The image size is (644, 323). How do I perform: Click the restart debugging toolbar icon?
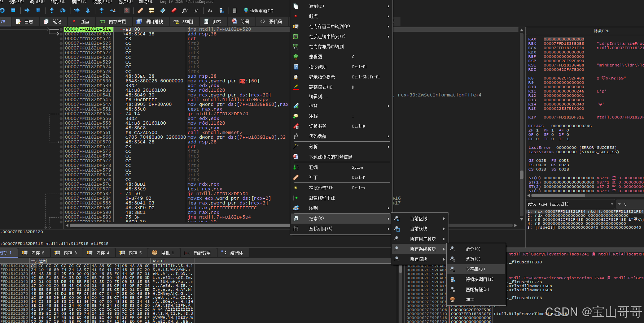(2, 10)
